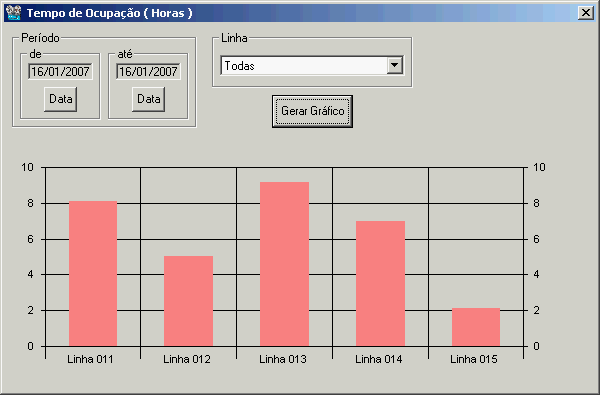This screenshot has width=600, height=395.
Task: Click the left axis value '10'
Action: tap(28, 167)
